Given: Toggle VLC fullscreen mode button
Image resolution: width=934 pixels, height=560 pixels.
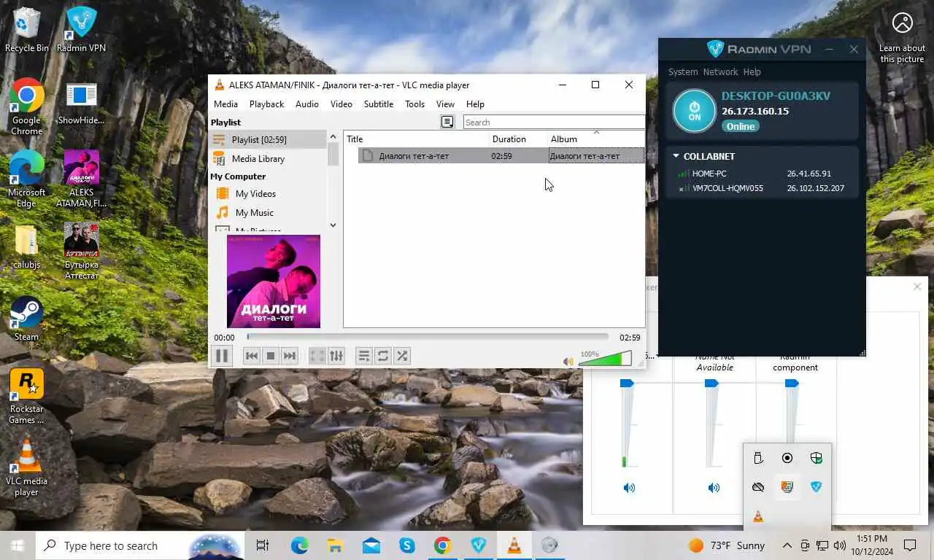Looking at the screenshot, I should pyautogui.click(x=317, y=356).
